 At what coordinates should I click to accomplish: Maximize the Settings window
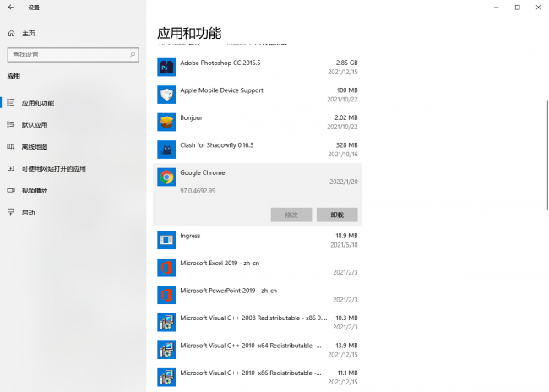click(517, 8)
